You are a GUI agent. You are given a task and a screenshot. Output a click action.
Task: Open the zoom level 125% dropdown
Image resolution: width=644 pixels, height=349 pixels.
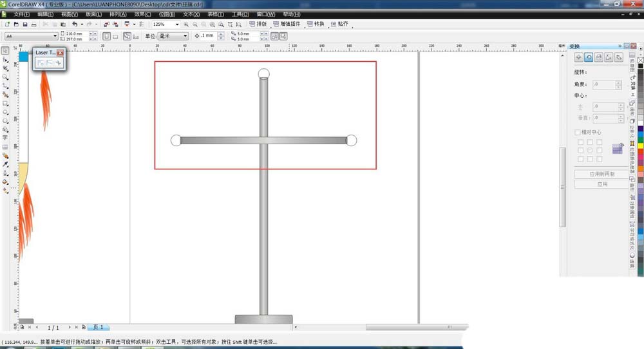click(x=177, y=24)
